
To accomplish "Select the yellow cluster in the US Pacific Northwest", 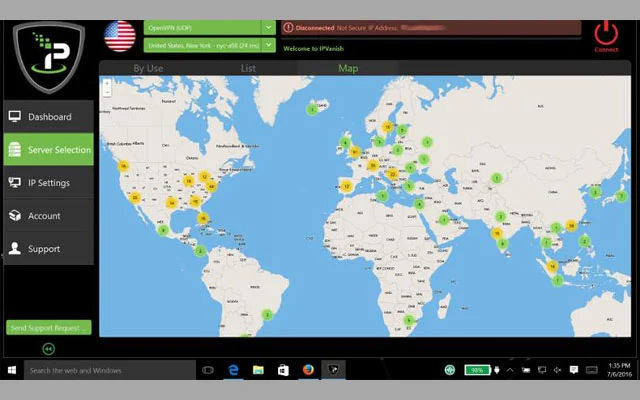I will click(x=123, y=166).
